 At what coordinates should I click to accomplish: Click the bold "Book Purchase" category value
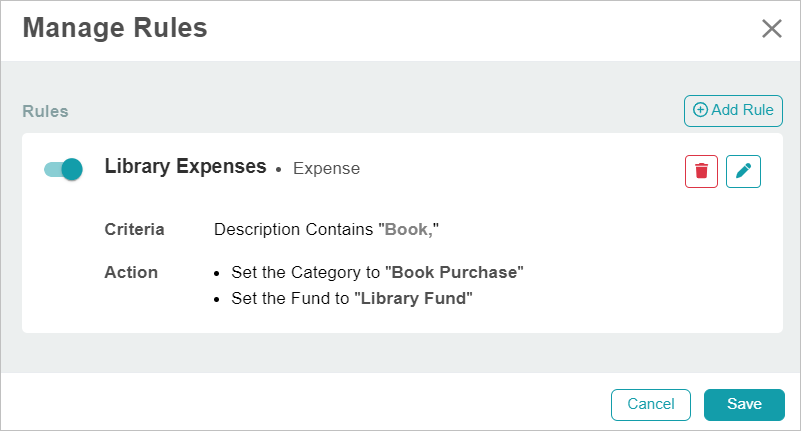[x=455, y=272]
